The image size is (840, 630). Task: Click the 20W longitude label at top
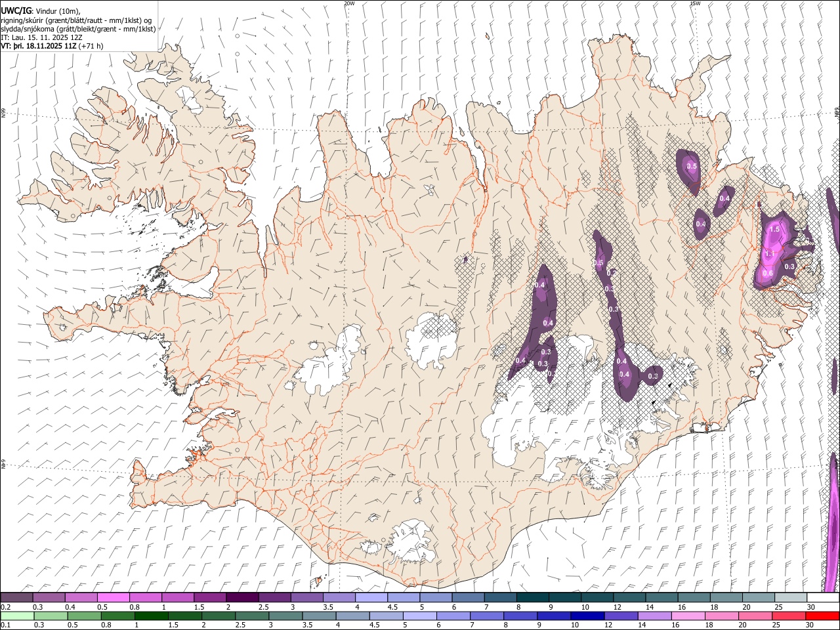click(x=349, y=3)
